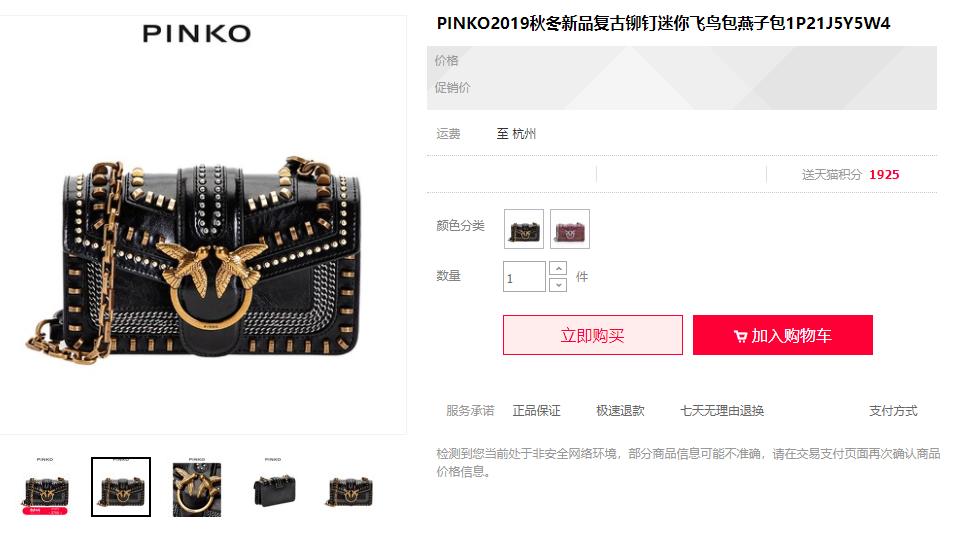
Task: Select the burgundy red bag color option
Action: 569,229
